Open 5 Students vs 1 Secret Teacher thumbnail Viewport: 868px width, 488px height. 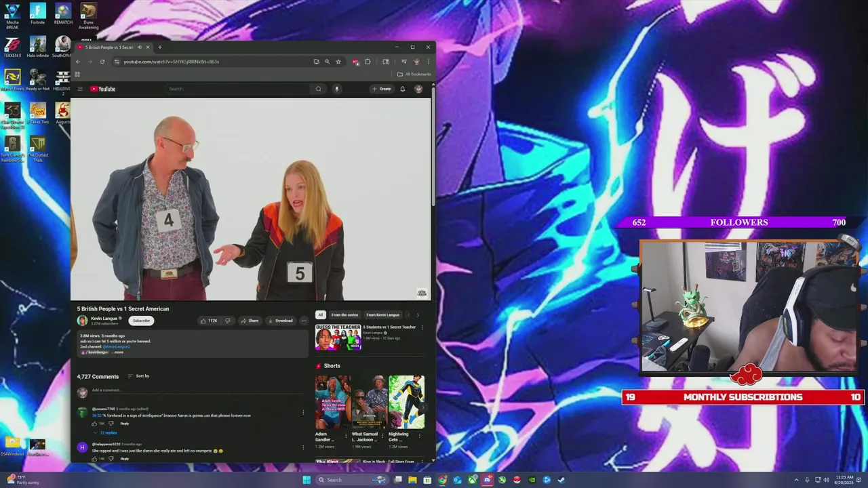pos(338,337)
